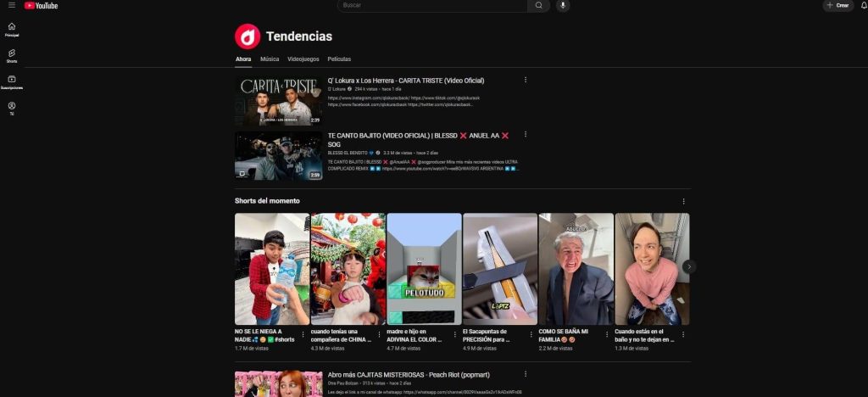The width and height of the screenshot is (868, 397).
Task: Open CAJITAS MISTERIOSAS video thumbnail
Action: pos(278,383)
